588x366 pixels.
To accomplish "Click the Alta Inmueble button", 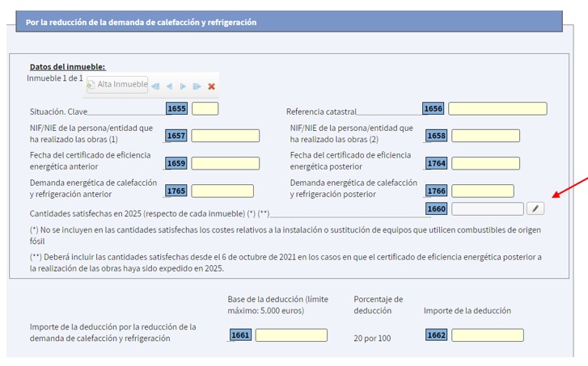I will point(118,85).
